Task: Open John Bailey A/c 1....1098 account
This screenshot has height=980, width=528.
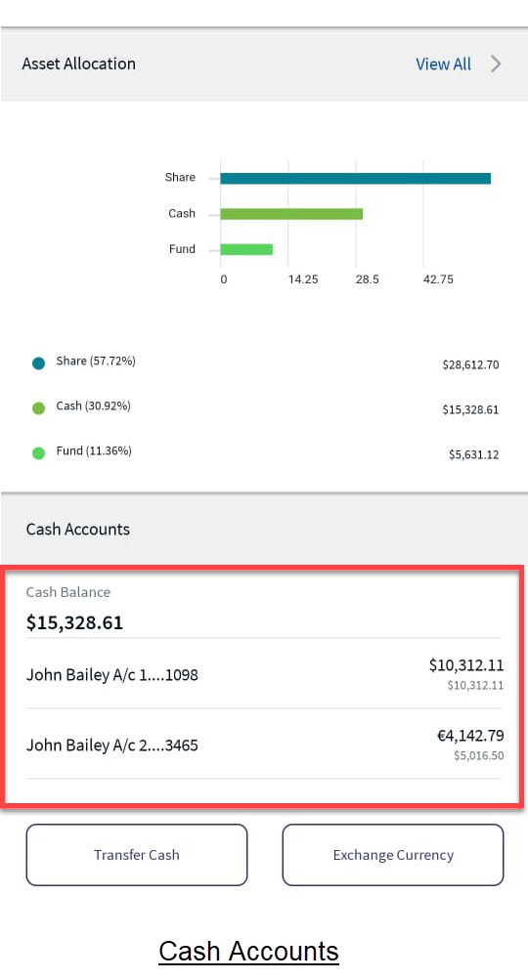Action: tap(263, 674)
